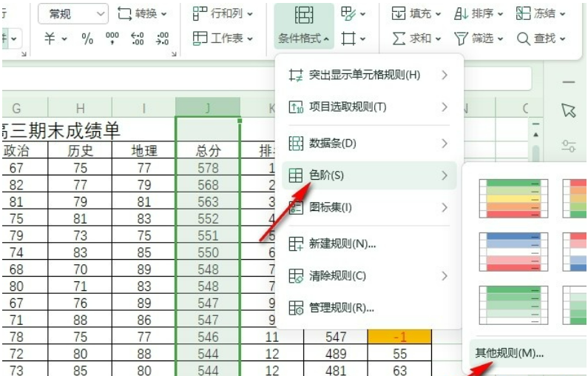
Task: Click cell with total score 563
Action: pos(208,201)
